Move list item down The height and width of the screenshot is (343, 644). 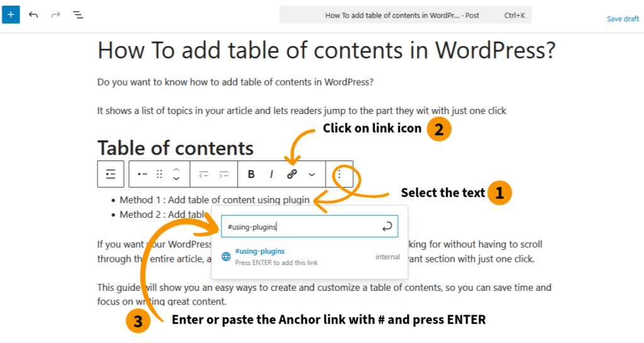[176, 179]
